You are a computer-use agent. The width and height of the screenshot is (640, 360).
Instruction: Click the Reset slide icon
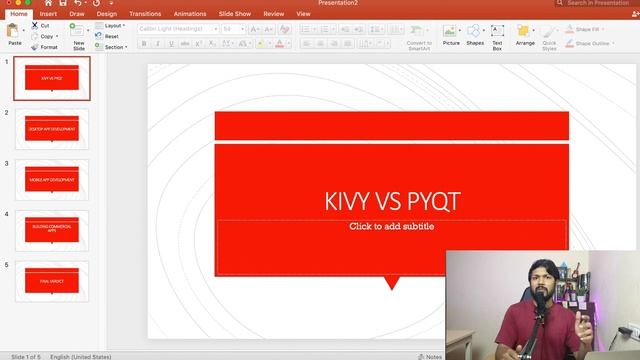[98, 36]
